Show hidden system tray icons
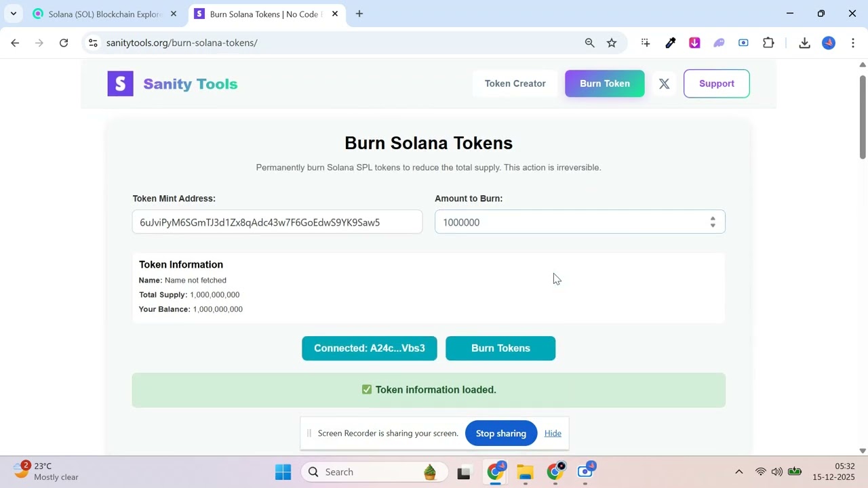Screen dimensions: 868x488 (739, 472)
